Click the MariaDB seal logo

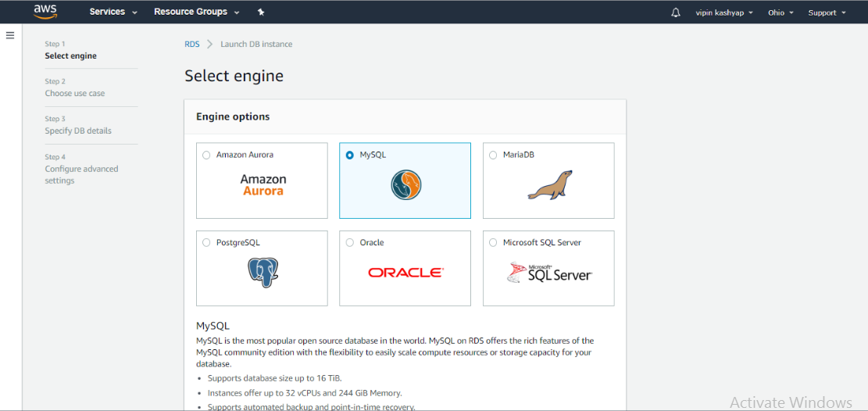(550, 185)
